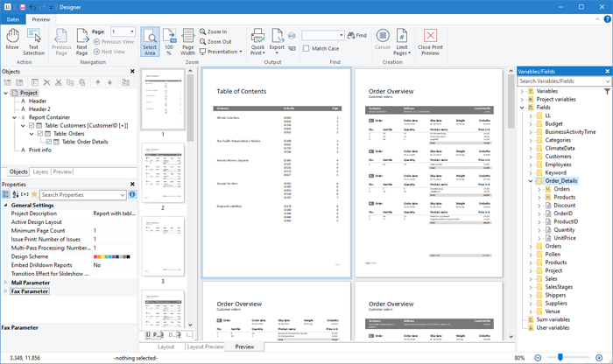Collapse General Settings section
Image resolution: width=613 pixels, height=364 pixels.
coord(5,205)
